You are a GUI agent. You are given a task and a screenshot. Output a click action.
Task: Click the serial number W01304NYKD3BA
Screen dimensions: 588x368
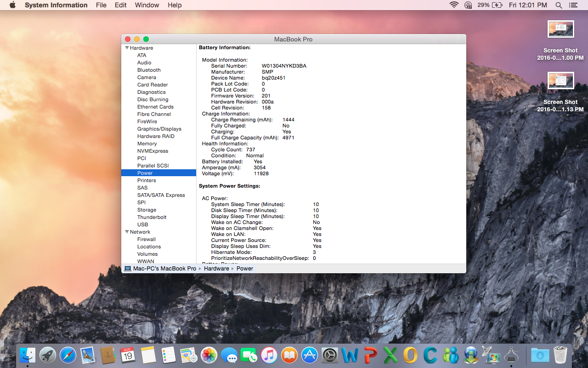(x=284, y=66)
